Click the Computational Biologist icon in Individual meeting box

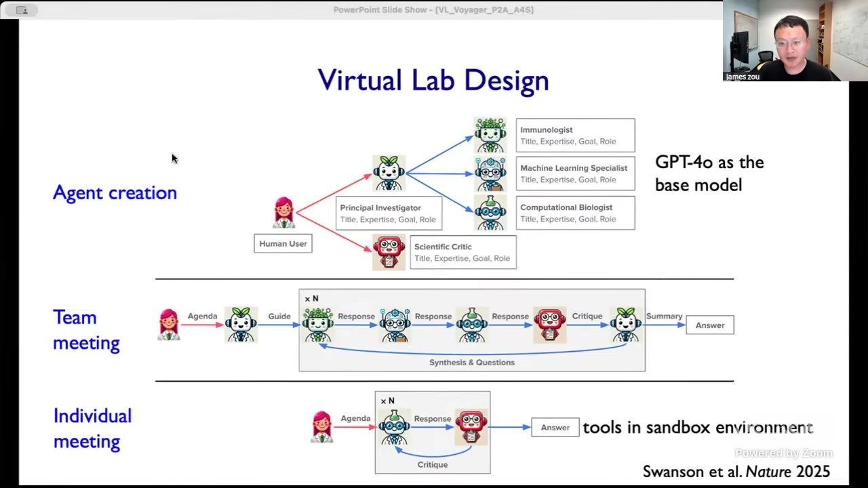click(394, 427)
